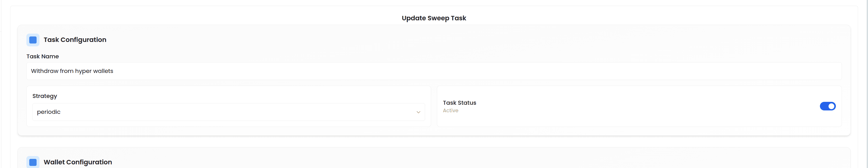Click the blank area of the Wallet Configuration panel
The height and width of the screenshot is (168, 868).
(472, 161)
